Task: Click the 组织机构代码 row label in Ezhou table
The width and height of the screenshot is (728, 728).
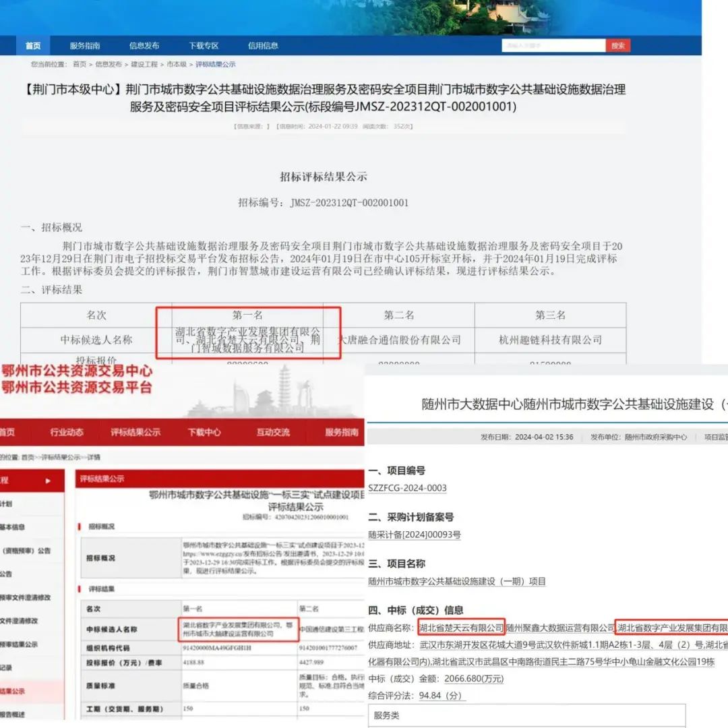Action: tap(108, 648)
